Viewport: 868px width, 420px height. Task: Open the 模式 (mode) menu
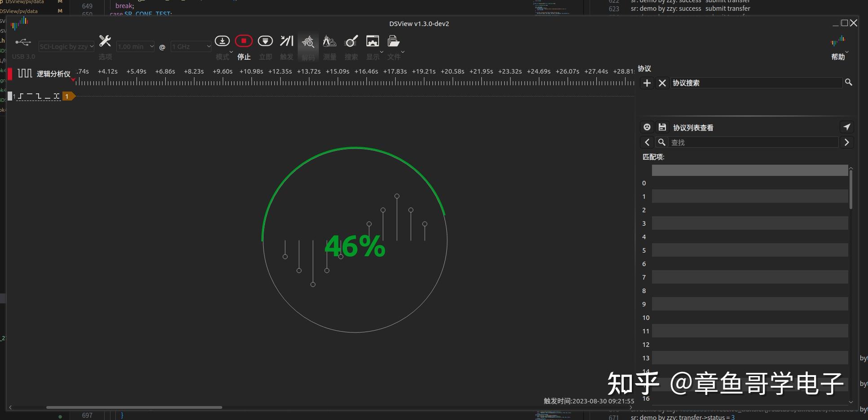pos(222,41)
